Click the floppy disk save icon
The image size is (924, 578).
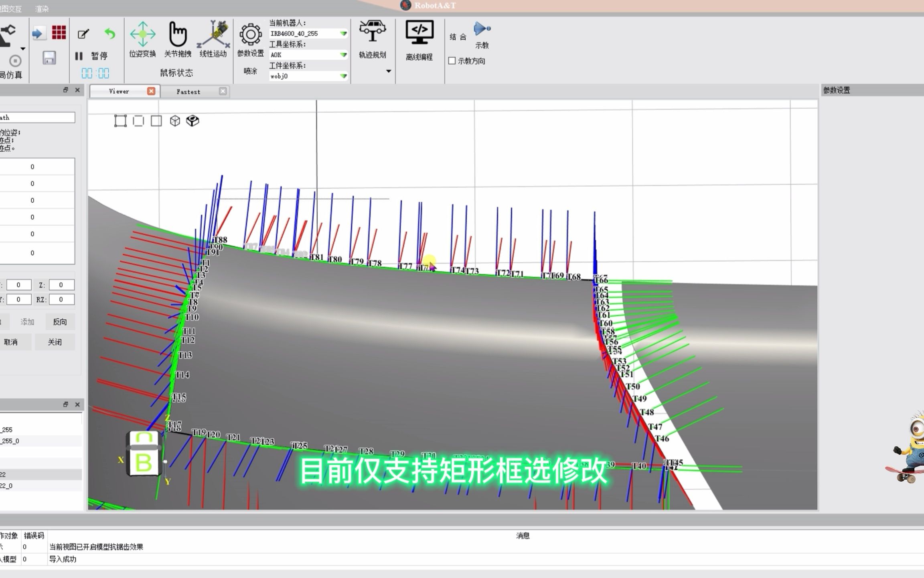[49, 58]
